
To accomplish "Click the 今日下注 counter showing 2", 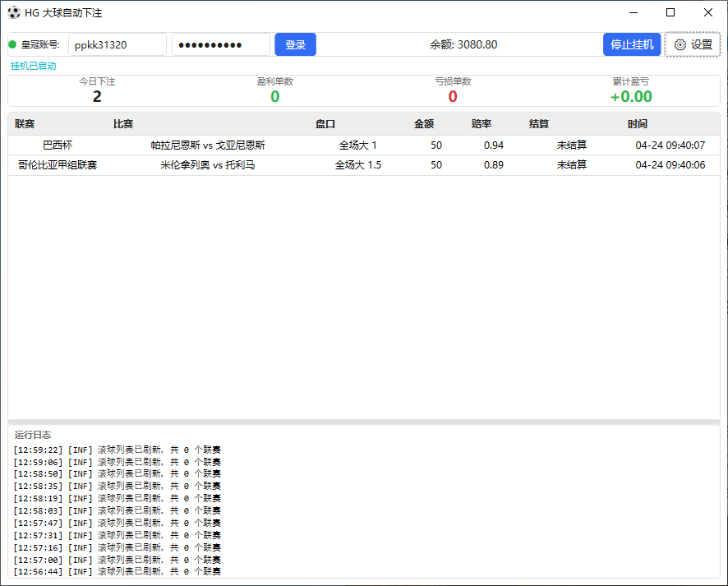I will (x=96, y=96).
